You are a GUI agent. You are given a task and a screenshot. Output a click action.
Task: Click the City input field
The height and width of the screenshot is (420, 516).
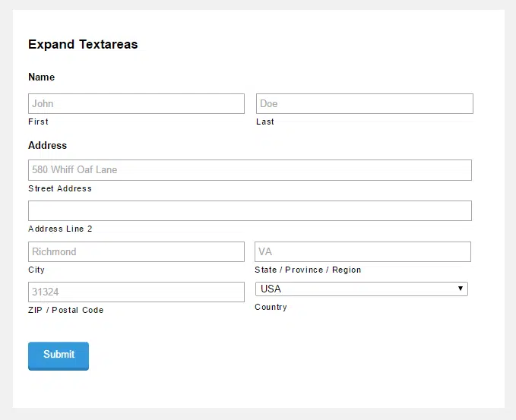136,251
